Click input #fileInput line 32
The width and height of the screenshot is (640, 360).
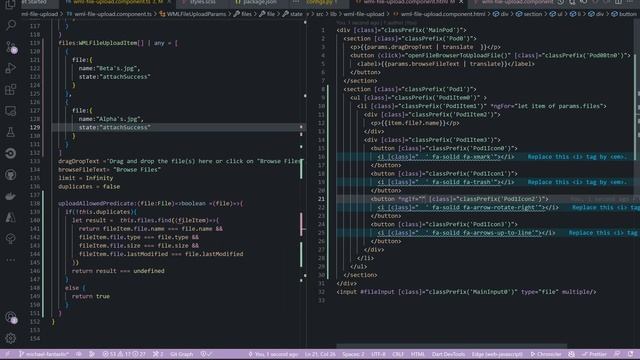point(466,292)
